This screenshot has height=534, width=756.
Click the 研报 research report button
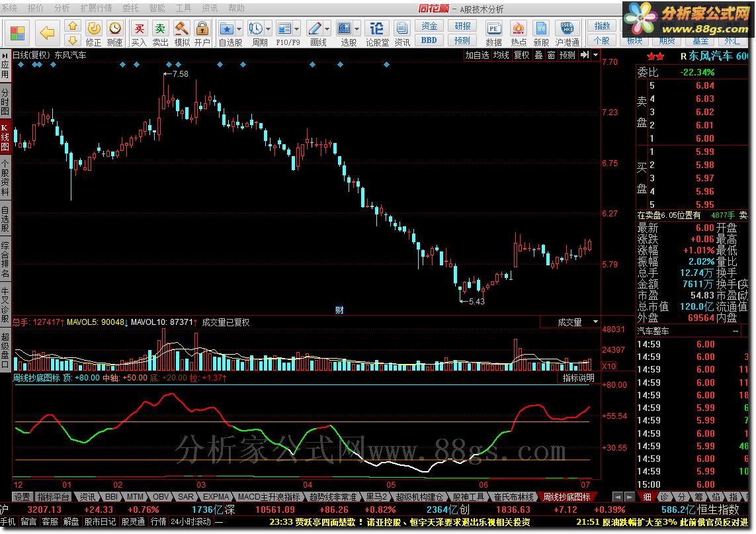point(462,26)
